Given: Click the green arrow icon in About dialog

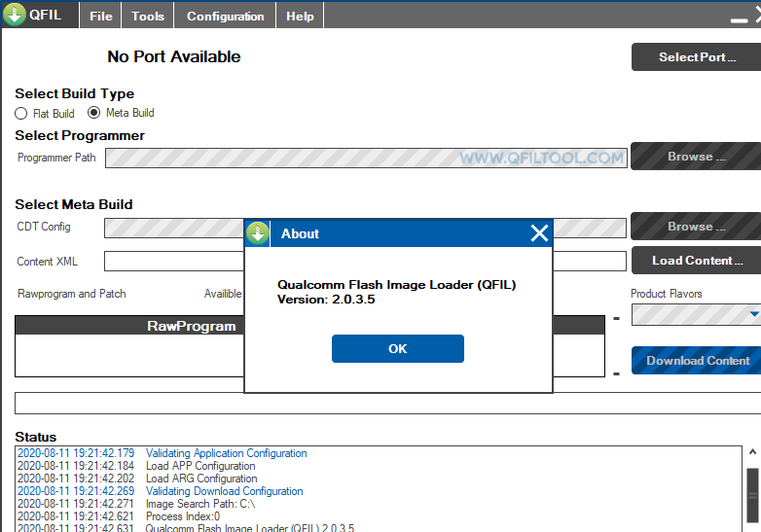Looking at the screenshot, I should 258,233.
